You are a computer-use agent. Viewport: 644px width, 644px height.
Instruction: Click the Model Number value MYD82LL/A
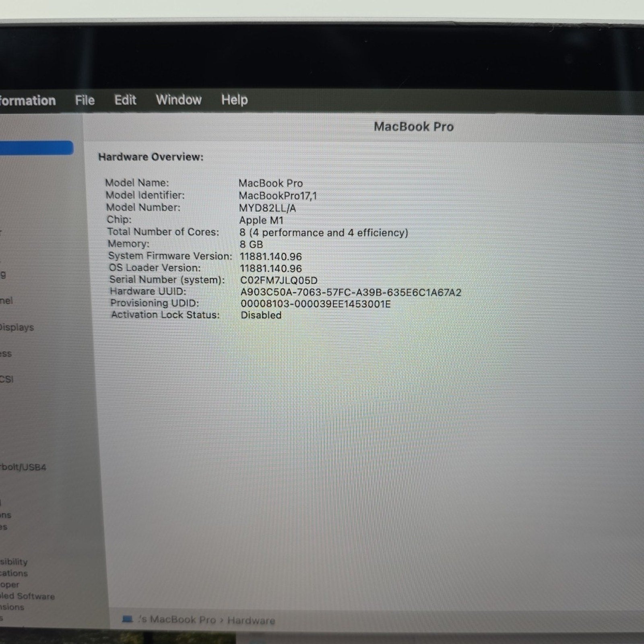[x=267, y=208]
